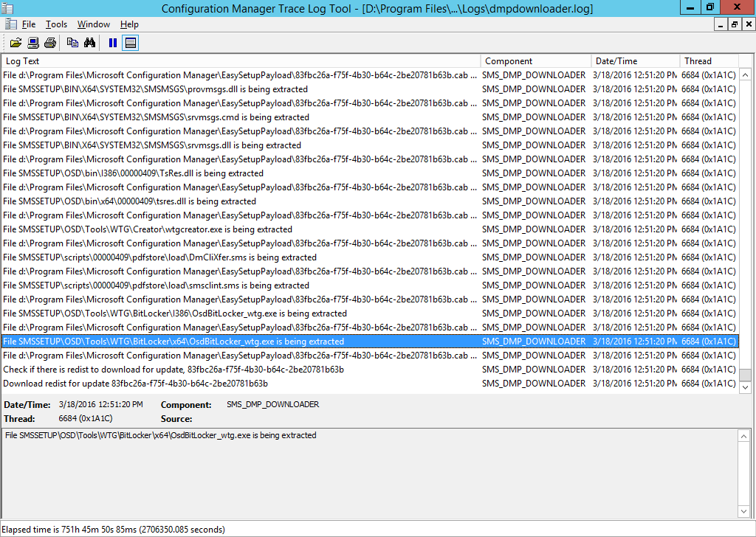This screenshot has height=537, width=756.
Task: Click the Print toolbar icon
Action: point(50,43)
